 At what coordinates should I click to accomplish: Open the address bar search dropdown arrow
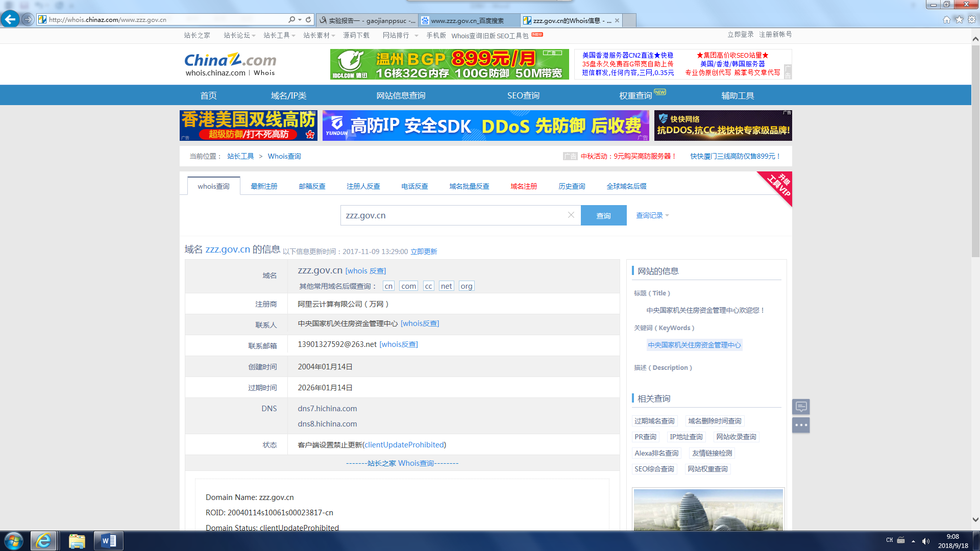coord(300,19)
